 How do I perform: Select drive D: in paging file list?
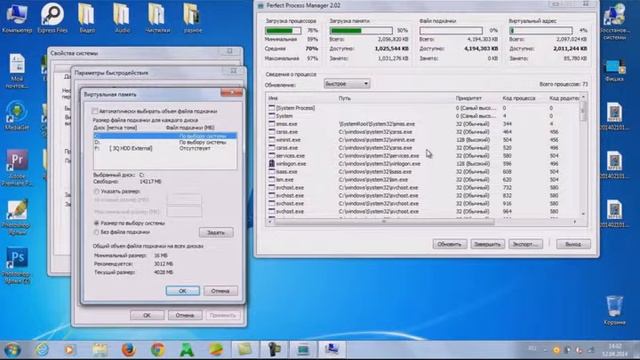coord(165,142)
